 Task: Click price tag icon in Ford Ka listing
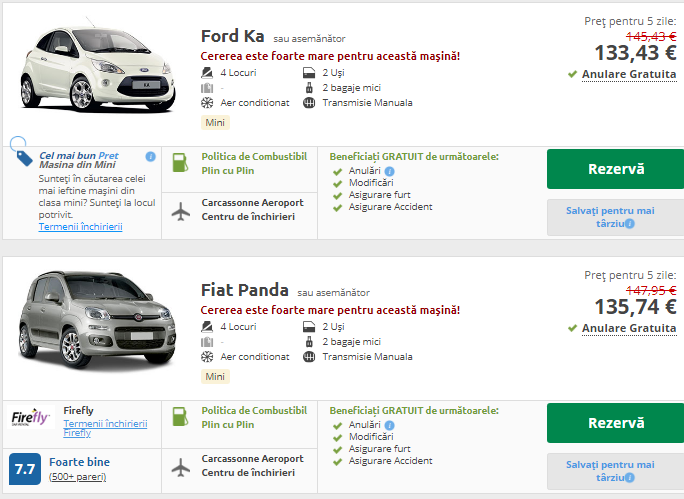click(x=22, y=156)
